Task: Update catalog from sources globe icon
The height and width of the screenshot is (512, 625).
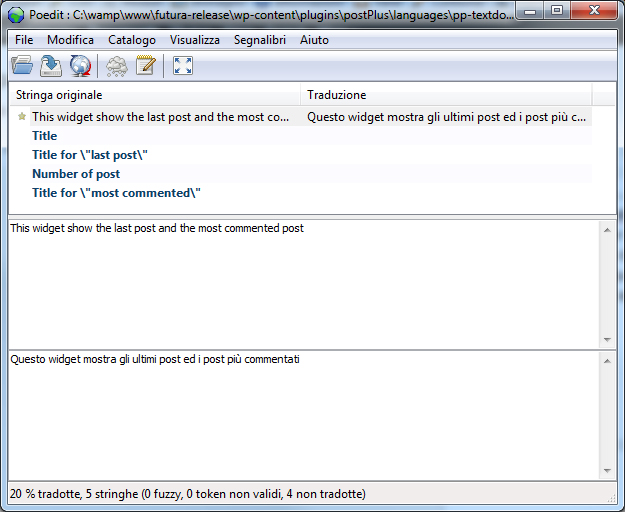Action: (x=80, y=65)
